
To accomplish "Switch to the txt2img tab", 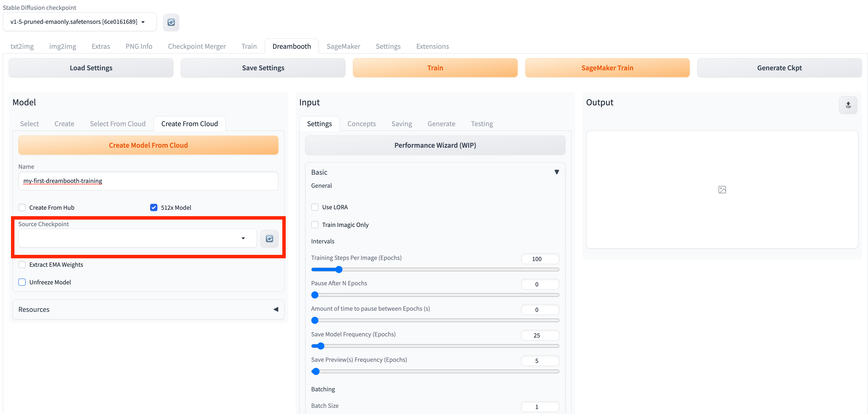I will (22, 46).
